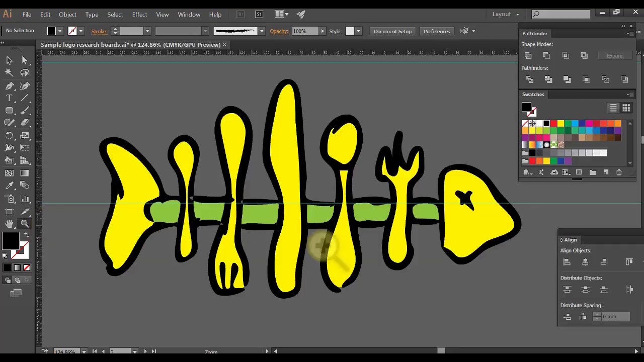This screenshot has width=644, height=362.
Task: Select the Zoom tool in toolbox
Action: [24, 224]
